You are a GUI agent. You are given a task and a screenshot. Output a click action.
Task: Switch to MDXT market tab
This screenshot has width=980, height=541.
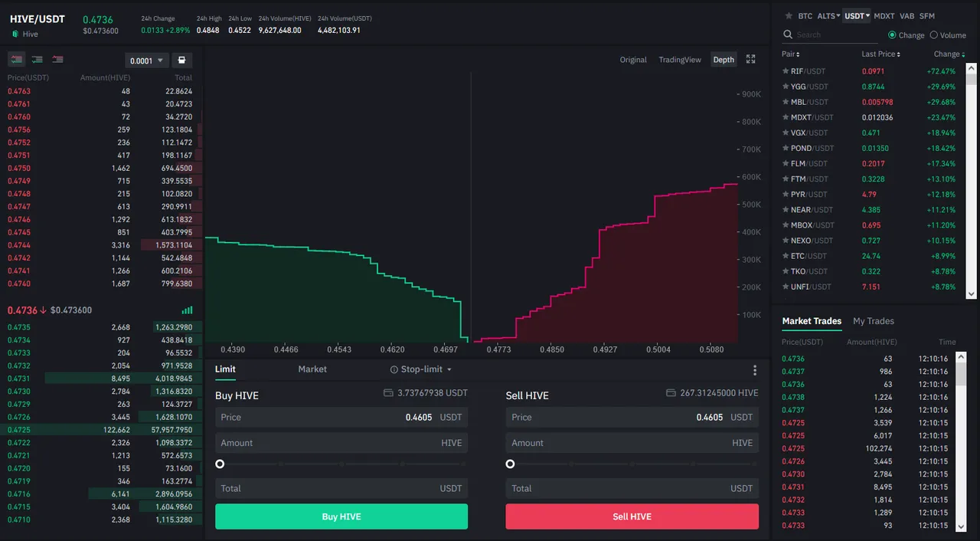pos(884,15)
